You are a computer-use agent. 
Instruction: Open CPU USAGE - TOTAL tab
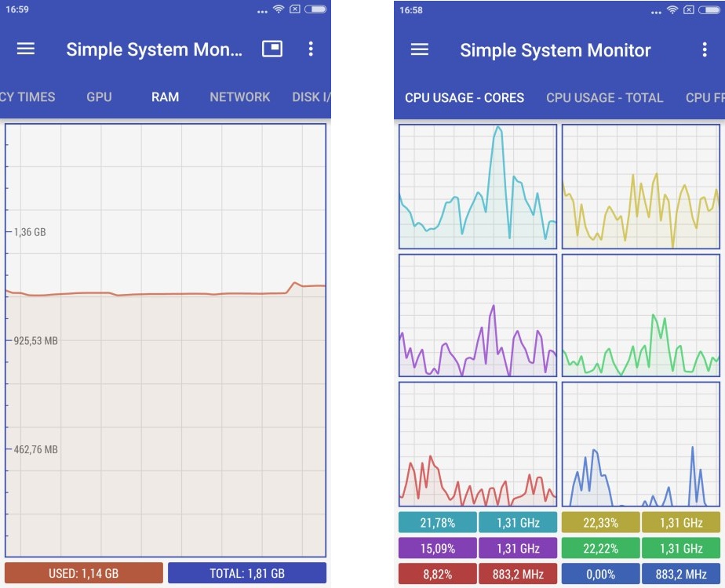[605, 98]
